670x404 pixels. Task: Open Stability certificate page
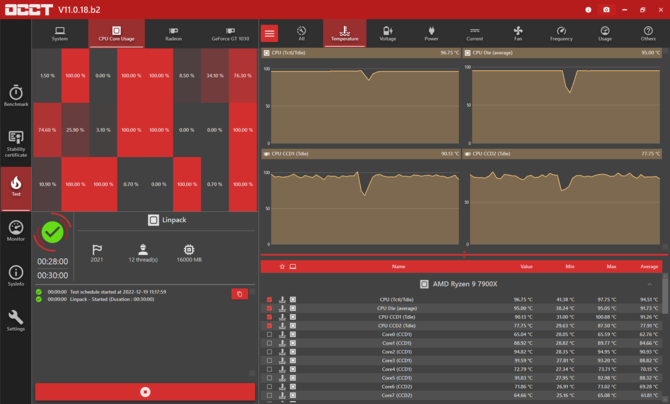coord(16,144)
